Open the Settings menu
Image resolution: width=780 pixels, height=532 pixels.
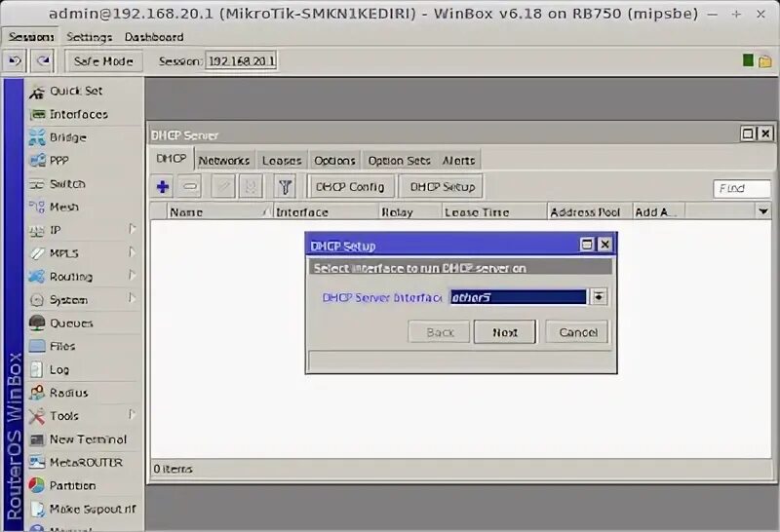(x=89, y=37)
